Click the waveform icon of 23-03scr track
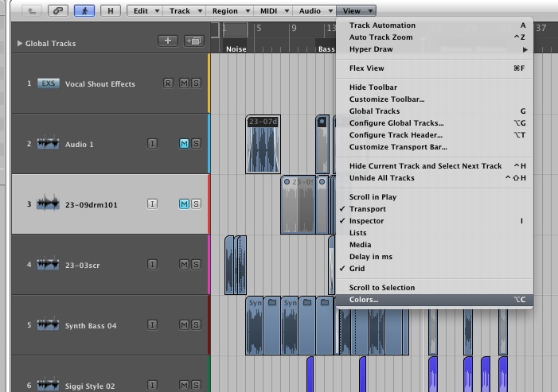 (48, 264)
